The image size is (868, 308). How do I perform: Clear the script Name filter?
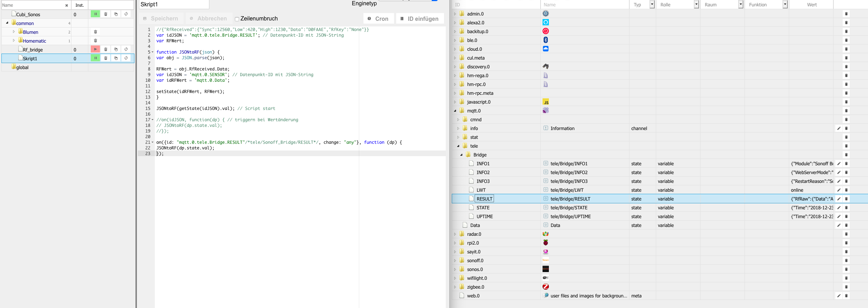coord(66,5)
